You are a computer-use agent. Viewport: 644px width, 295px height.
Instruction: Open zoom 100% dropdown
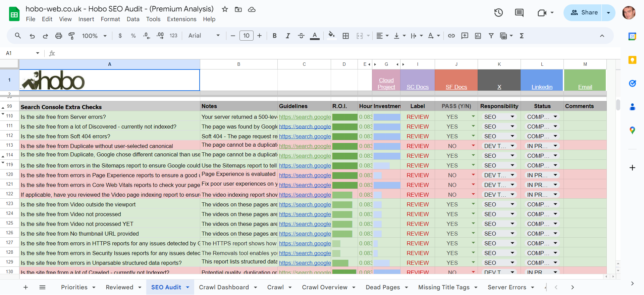94,36
